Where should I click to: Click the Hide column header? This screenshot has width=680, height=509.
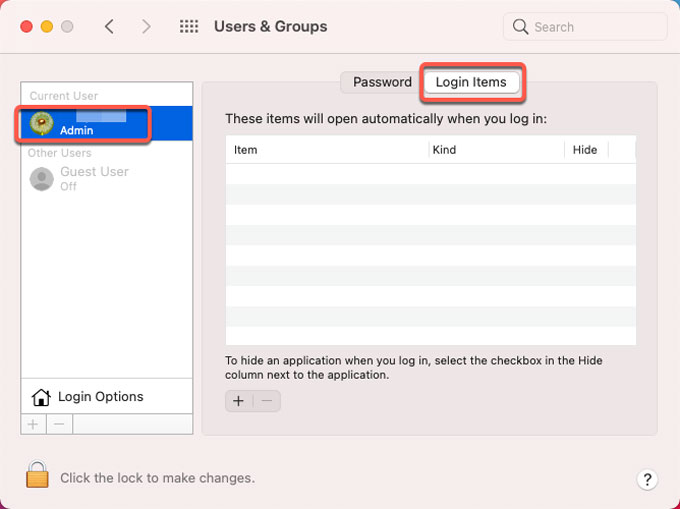pyautogui.click(x=585, y=150)
